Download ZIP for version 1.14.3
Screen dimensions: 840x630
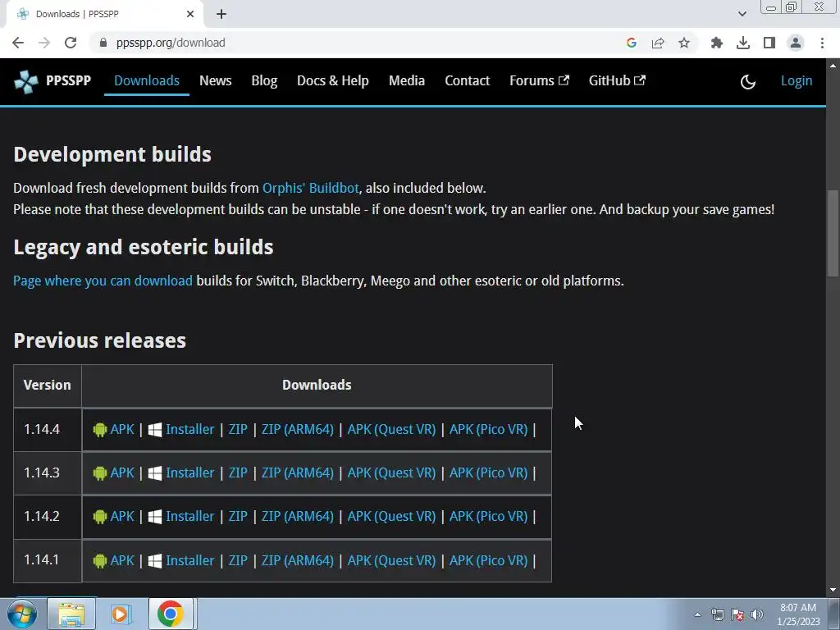click(238, 472)
